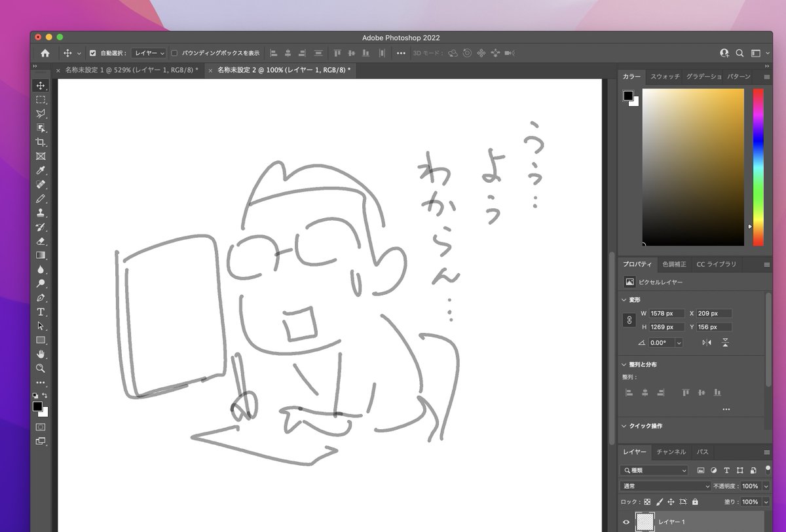
Task: Select the Rectangular Marquee tool
Action: click(41, 100)
